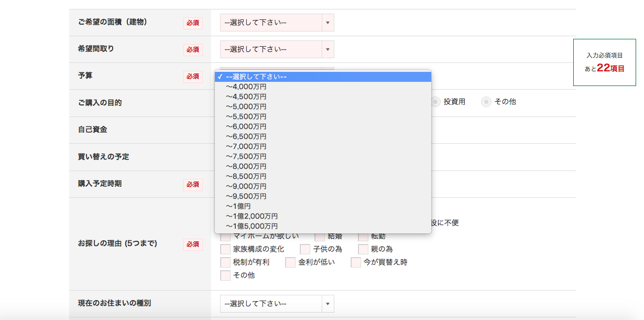This screenshot has height=320, width=644.
Task: Choose the 〜5,500万円 budget option
Action: [246, 116]
